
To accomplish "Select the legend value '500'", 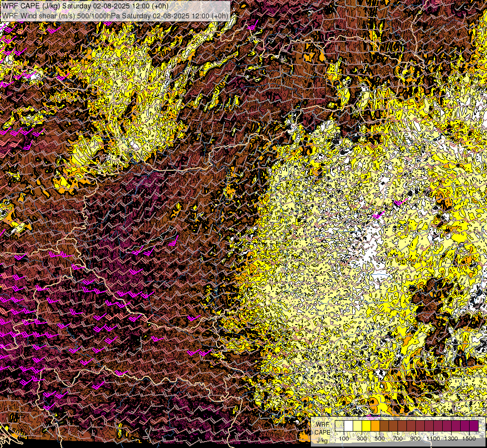I will point(380,439).
